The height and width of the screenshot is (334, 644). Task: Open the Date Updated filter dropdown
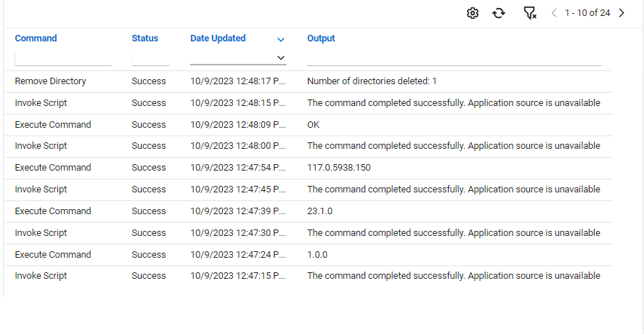tap(281, 57)
